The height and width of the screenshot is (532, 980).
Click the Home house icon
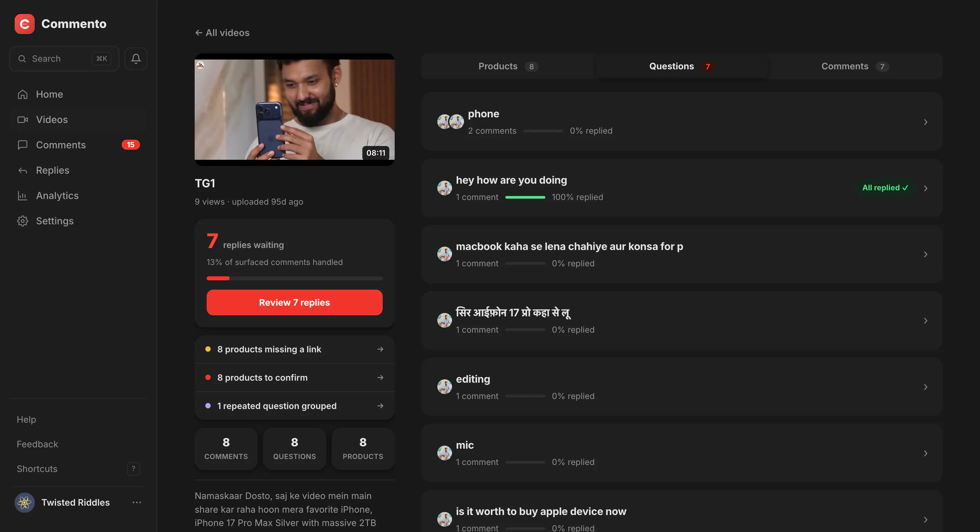[22, 94]
